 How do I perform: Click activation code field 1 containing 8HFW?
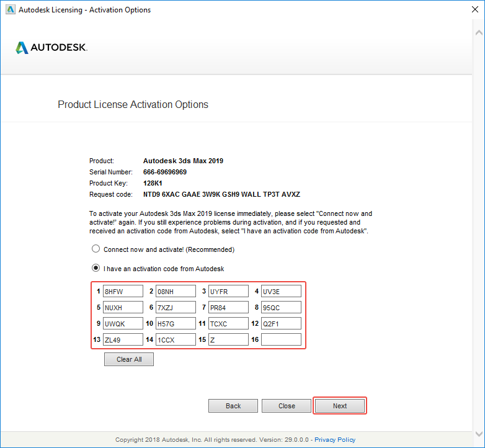pyautogui.click(x=123, y=291)
